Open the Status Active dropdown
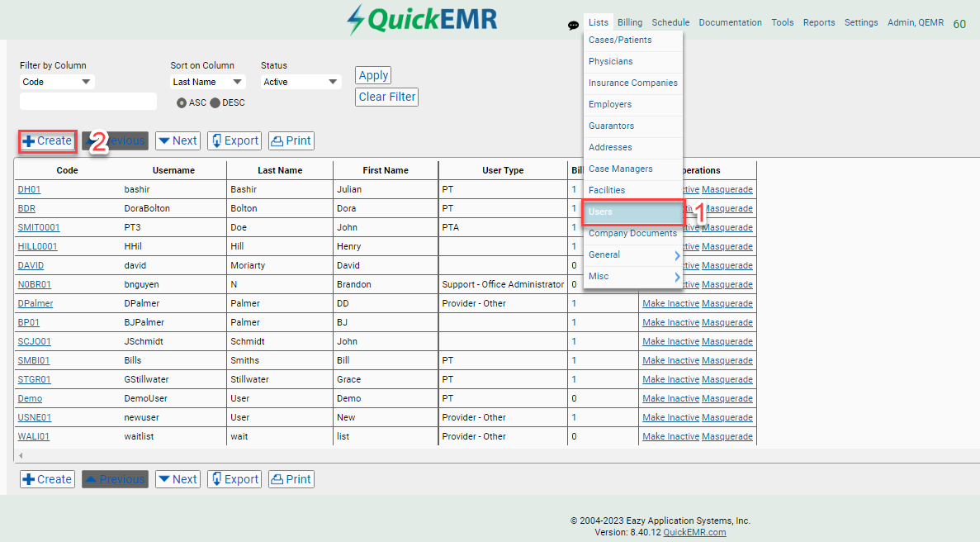 (x=301, y=82)
